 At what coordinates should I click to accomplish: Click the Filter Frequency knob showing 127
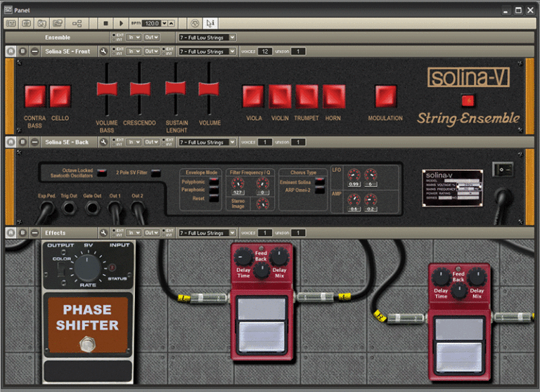coord(238,183)
